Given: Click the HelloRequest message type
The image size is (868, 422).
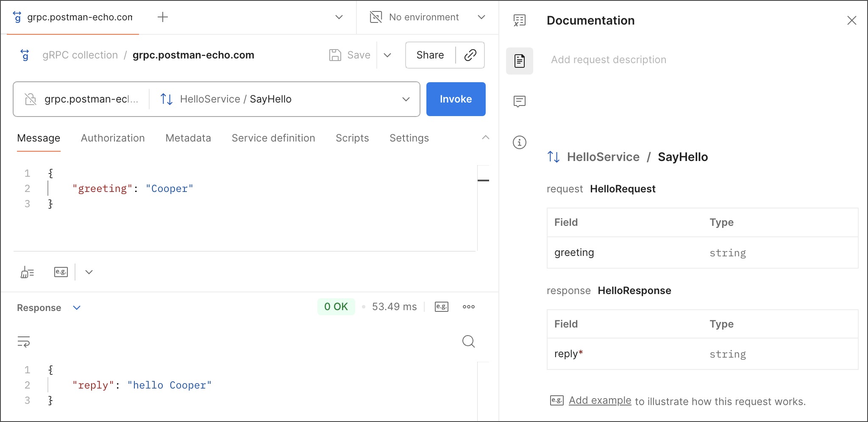Looking at the screenshot, I should 623,189.
